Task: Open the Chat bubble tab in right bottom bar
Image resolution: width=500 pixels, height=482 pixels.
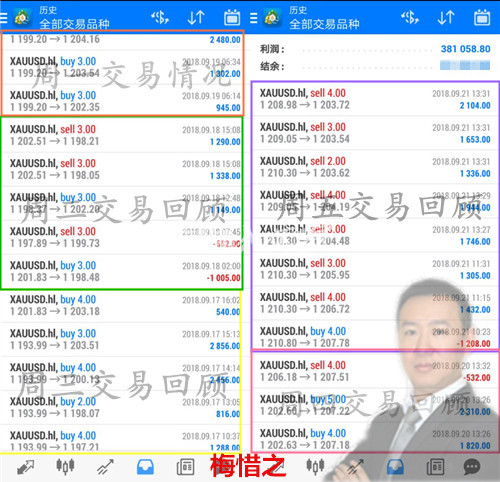Action: (472, 467)
